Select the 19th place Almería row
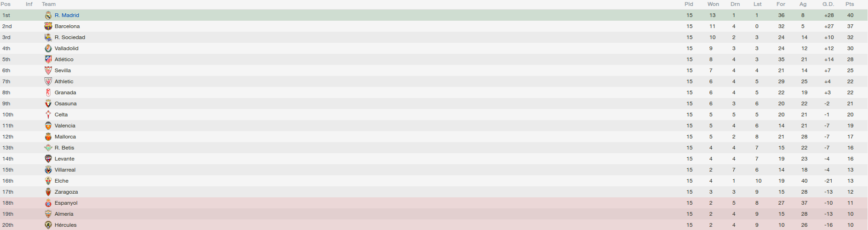The height and width of the screenshot is (230, 868). click(434, 214)
